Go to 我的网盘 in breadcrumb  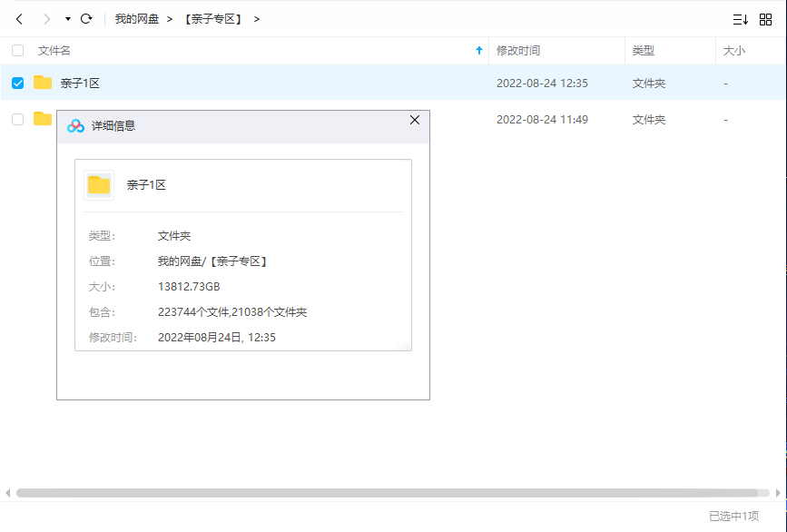point(136,19)
